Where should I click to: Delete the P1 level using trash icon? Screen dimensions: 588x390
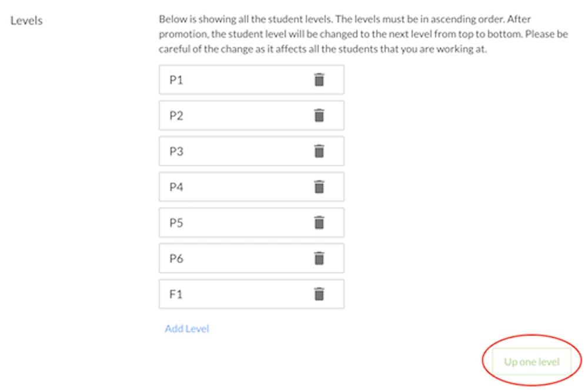point(319,79)
